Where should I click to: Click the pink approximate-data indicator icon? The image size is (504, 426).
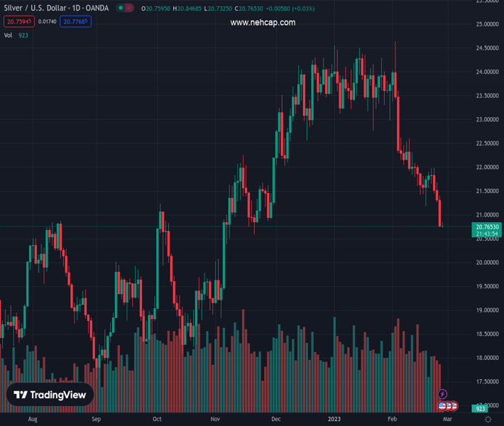coord(129,8)
